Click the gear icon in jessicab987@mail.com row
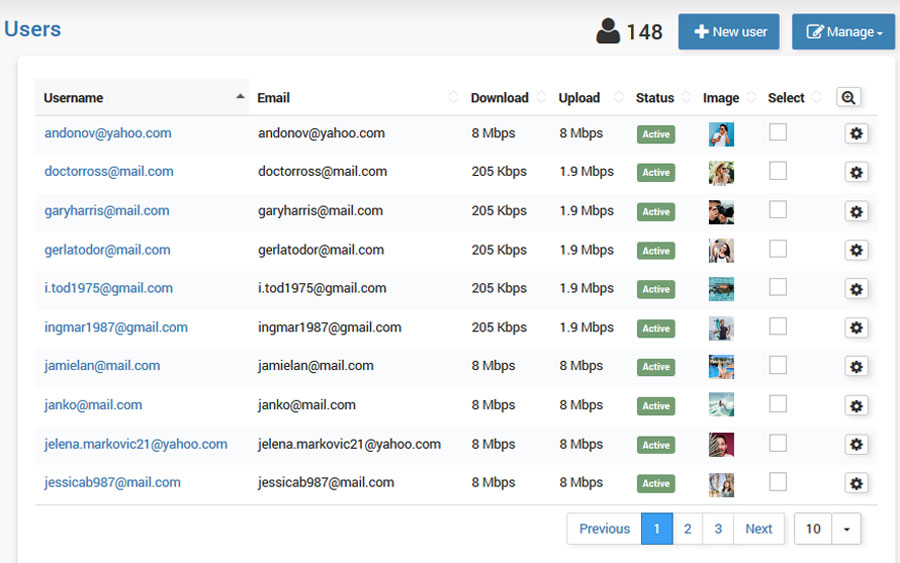 click(x=856, y=484)
